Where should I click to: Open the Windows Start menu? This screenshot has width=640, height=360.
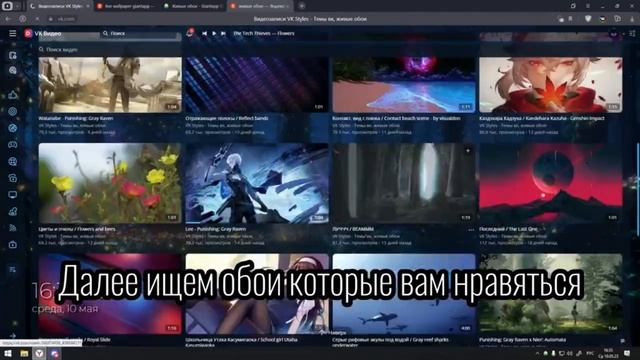8,353
